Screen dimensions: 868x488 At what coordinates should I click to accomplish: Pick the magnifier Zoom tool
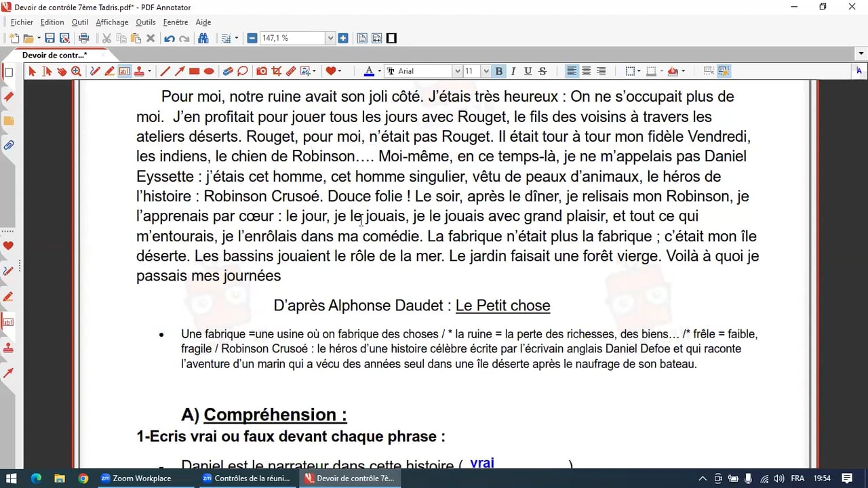[x=76, y=71]
